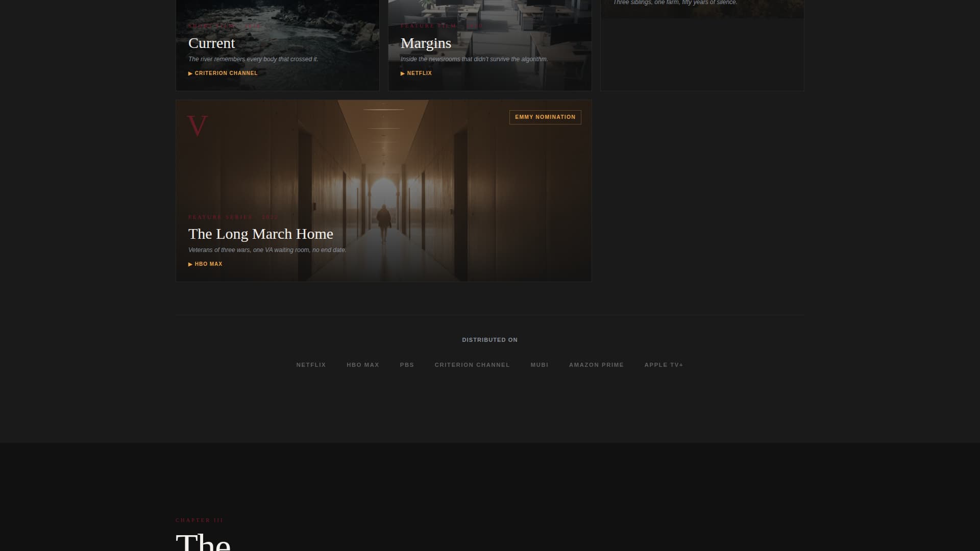Open the APPLE TV+ distributor entry
Image resolution: width=980 pixels, height=551 pixels.
[x=664, y=365]
